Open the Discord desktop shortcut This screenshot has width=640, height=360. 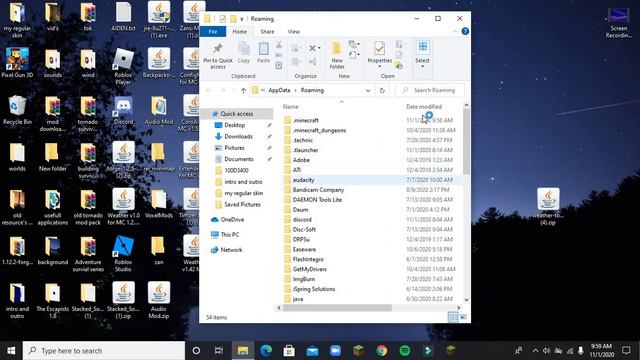coord(123,111)
